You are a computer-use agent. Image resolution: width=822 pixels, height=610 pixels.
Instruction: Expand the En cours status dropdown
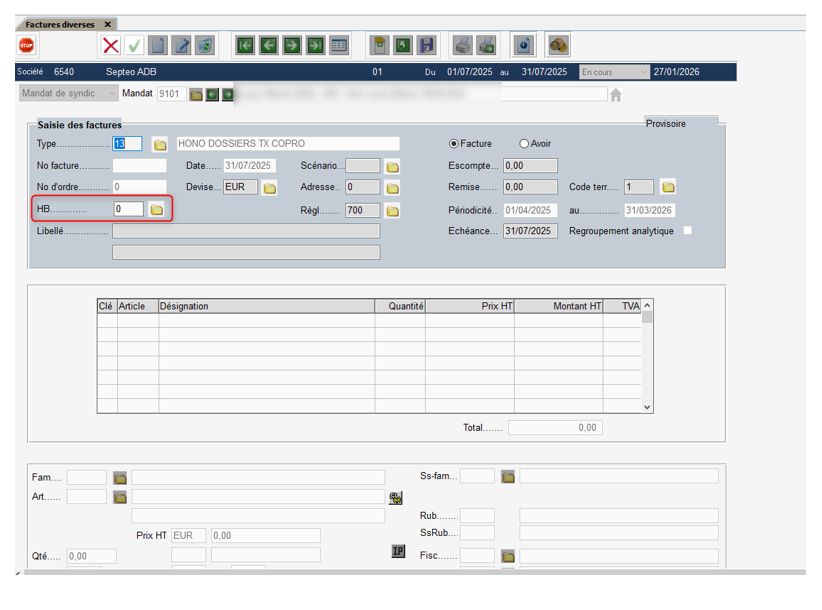[614, 72]
